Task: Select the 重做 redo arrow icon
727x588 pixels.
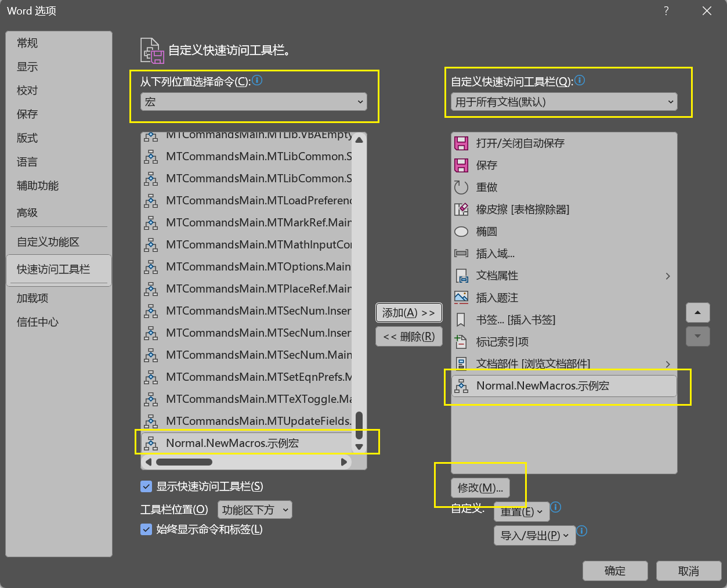Action: (x=461, y=187)
